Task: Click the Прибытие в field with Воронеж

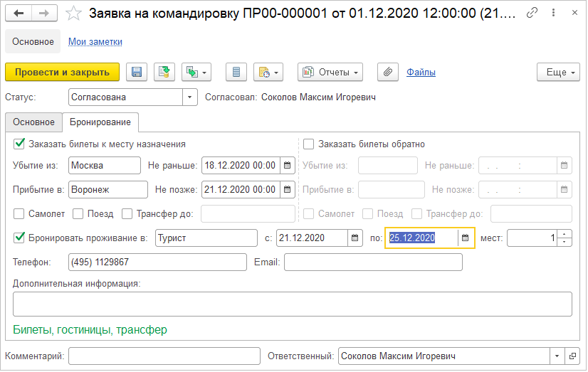Action: (108, 190)
